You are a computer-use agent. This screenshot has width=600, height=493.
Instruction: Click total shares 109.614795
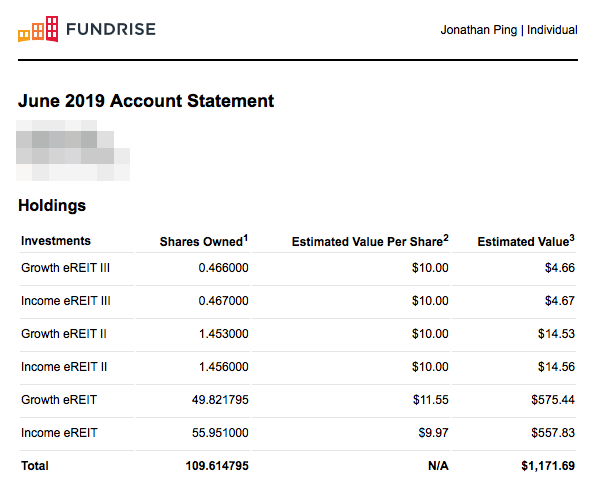point(217,466)
